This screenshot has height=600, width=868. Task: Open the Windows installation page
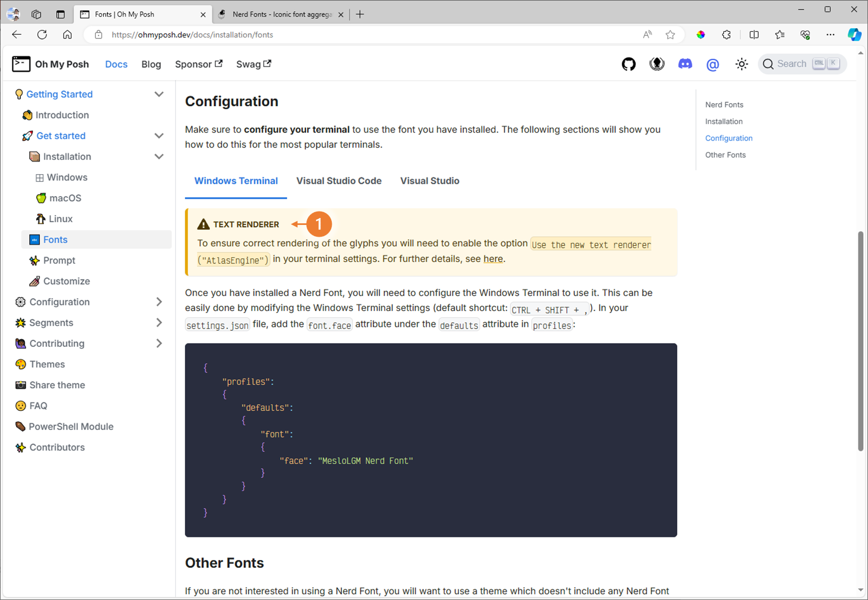96,177
